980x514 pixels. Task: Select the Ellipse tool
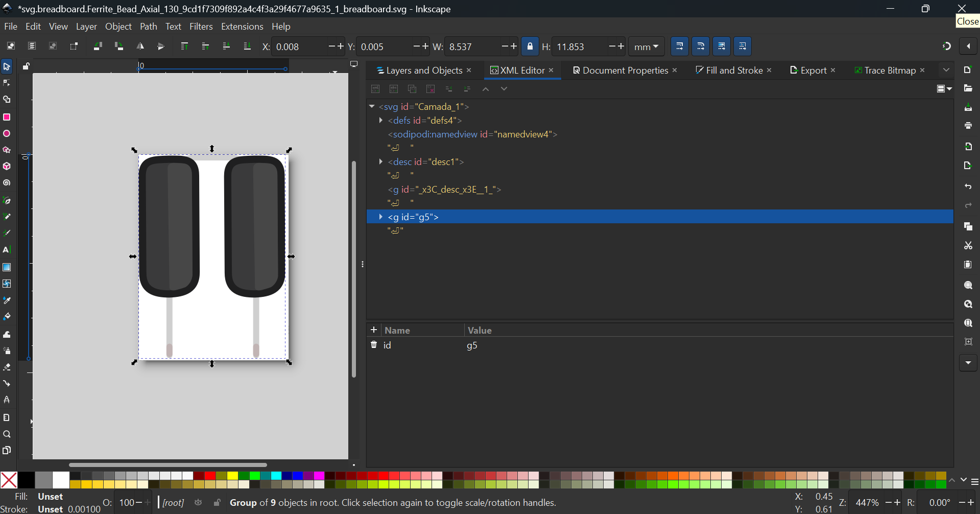(7, 134)
